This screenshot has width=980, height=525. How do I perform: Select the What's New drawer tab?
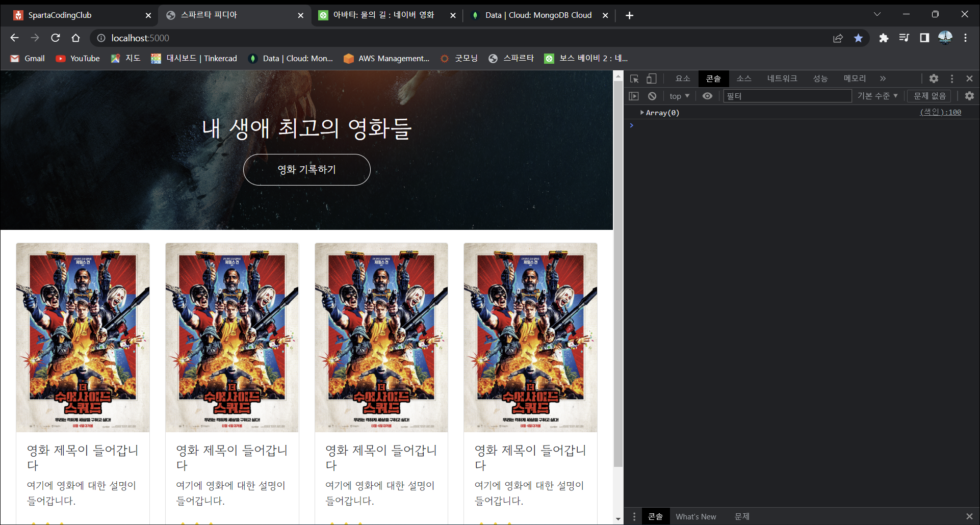tap(696, 516)
